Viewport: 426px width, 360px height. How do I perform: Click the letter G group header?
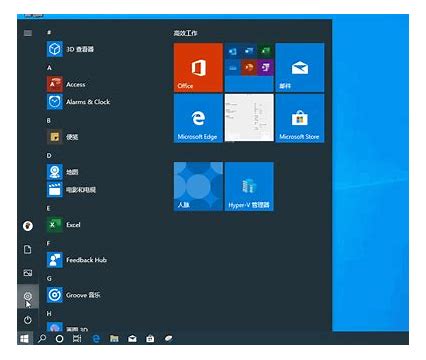click(49, 279)
